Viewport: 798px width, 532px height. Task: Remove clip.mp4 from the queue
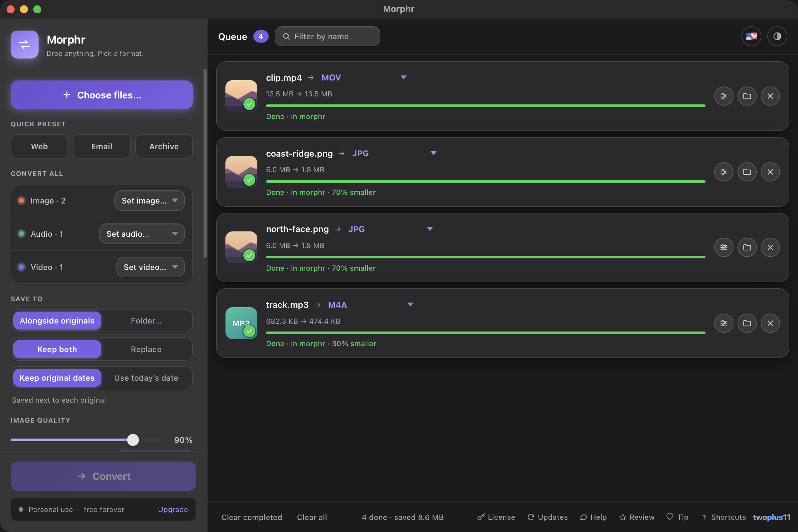(x=770, y=96)
